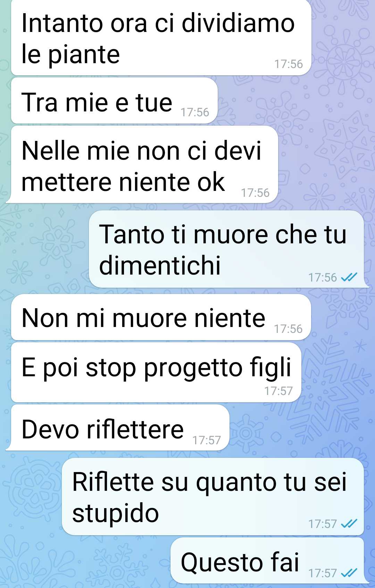Screen dimensions: 375x588
Task: Tap the 17:57 timestamp on 'stupido' message
Action: tap(323, 524)
